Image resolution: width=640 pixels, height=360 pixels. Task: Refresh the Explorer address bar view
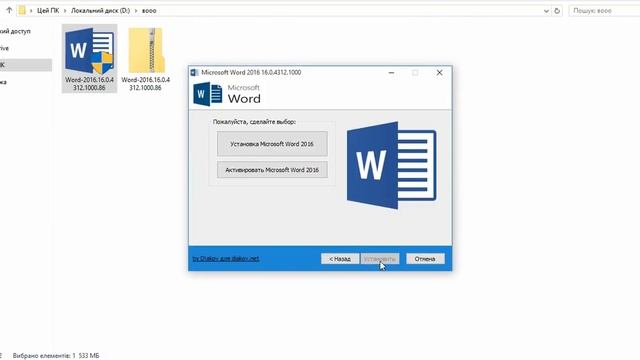click(x=557, y=11)
